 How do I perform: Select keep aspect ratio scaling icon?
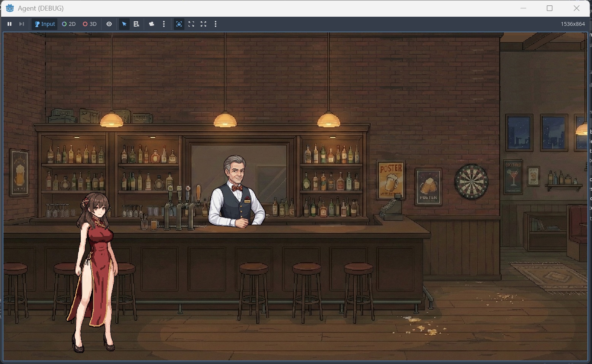191,24
